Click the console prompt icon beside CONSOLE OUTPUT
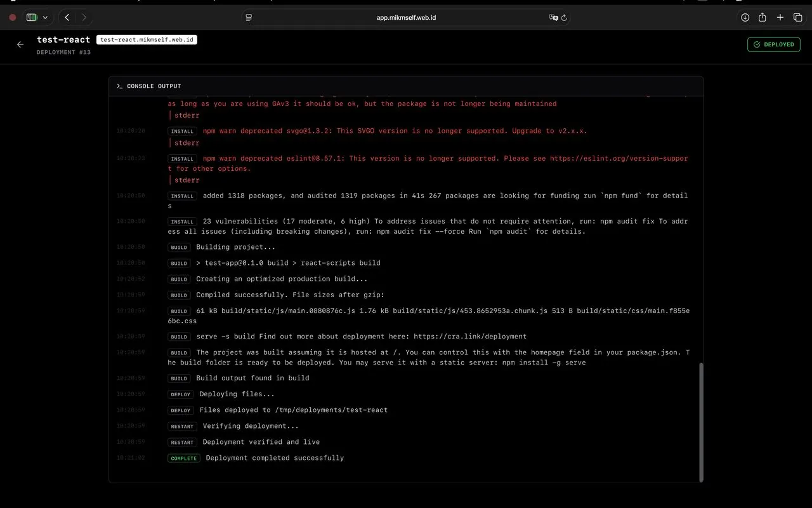 pyautogui.click(x=119, y=86)
